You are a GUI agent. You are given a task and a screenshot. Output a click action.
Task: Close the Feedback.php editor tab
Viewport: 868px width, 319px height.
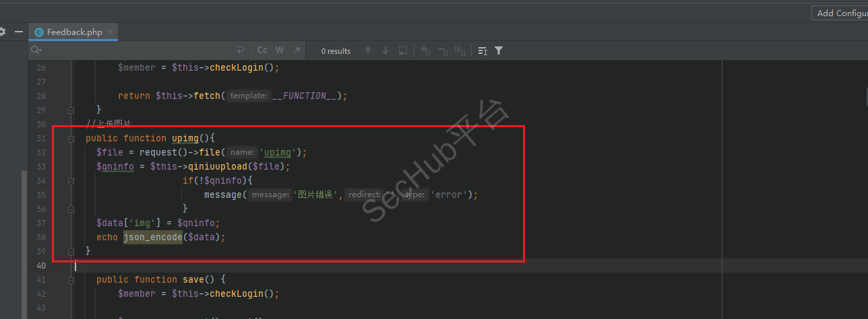(x=111, y=32)
